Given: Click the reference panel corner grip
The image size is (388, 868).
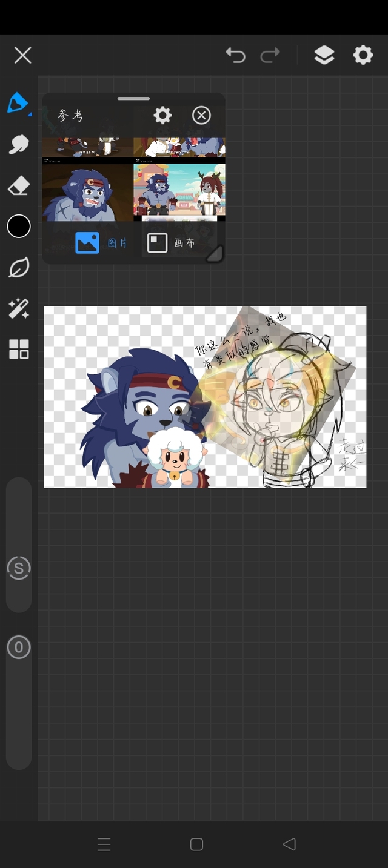Looking at the screenshot, I should pyautogui.click(x=215, y=254).
